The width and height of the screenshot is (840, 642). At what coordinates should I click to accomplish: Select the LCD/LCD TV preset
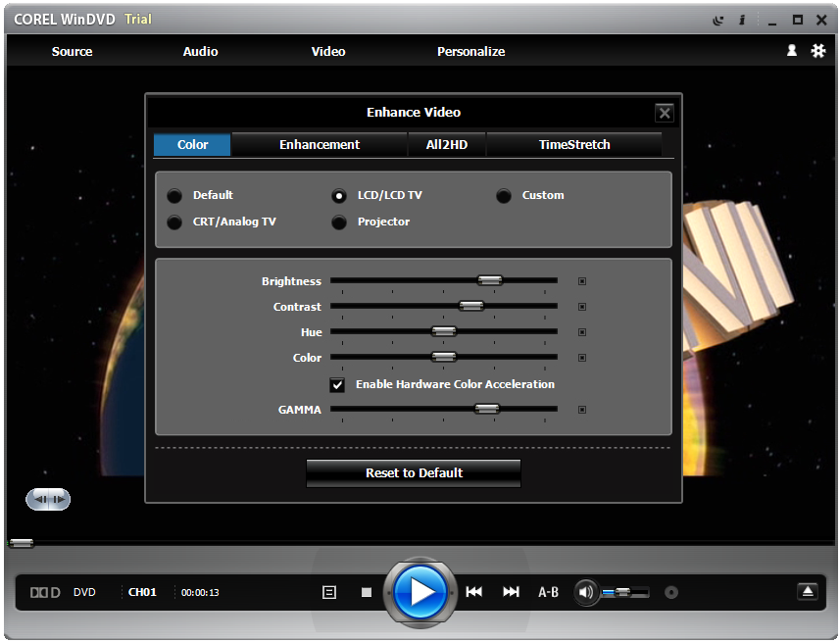339,196
